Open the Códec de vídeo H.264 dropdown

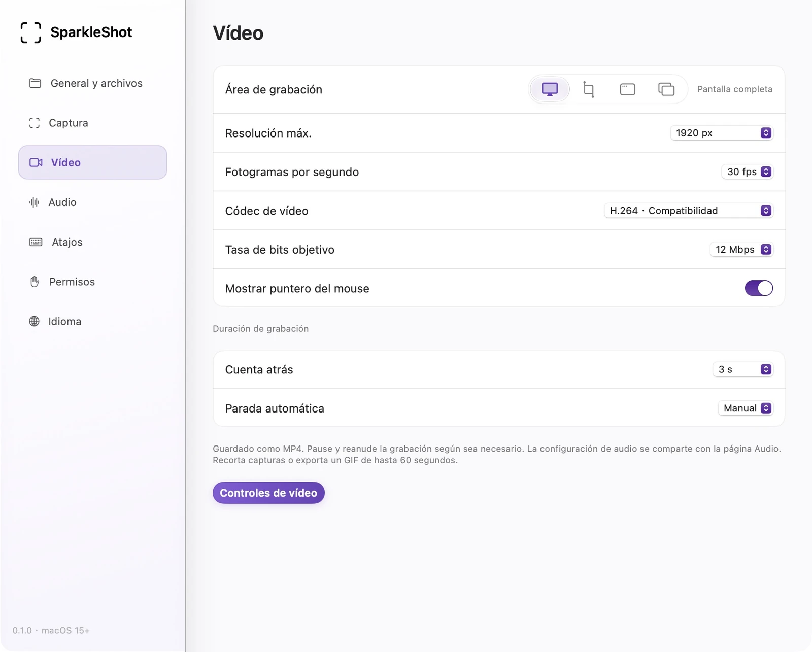[688, 211]
